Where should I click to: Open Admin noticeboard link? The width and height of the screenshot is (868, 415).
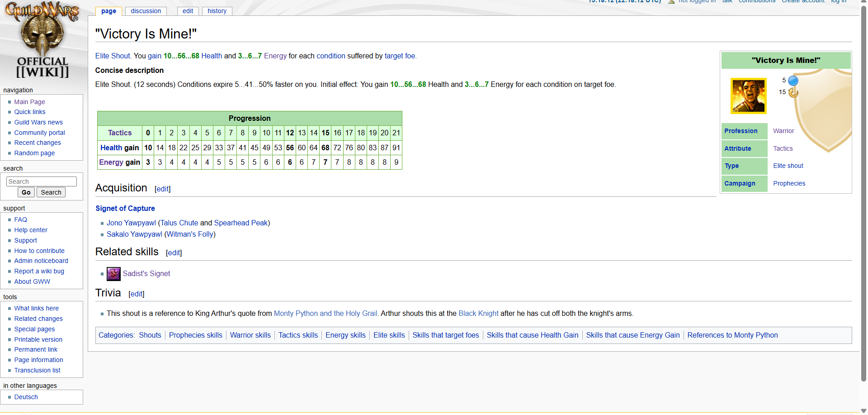point(41,261)
